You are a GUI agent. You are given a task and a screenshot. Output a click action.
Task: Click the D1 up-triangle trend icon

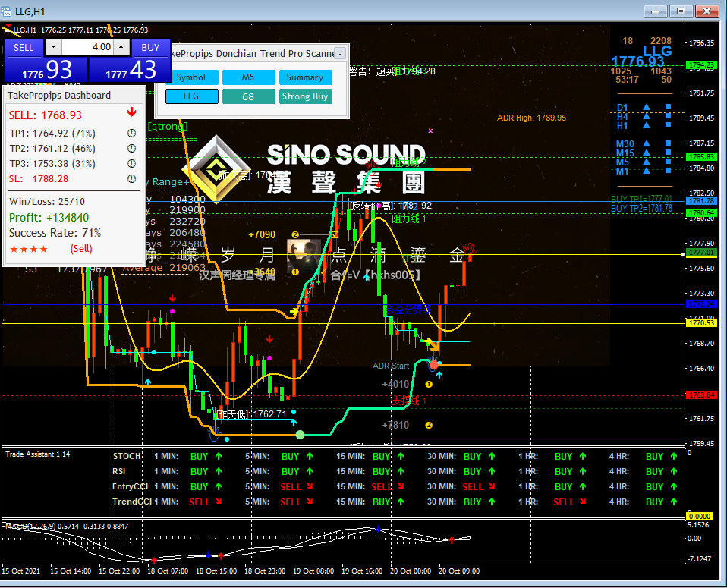coord(647,107)
